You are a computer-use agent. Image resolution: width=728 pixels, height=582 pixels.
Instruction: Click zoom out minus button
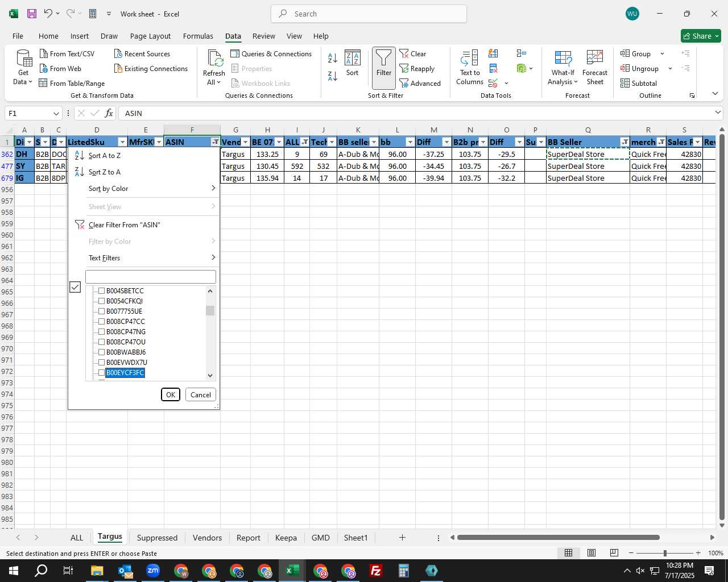631,552
